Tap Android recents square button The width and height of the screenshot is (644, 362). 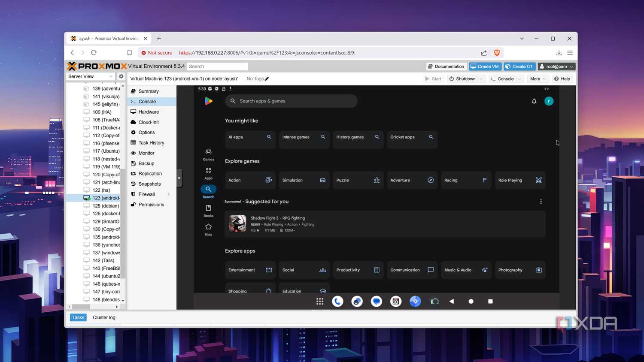(490, 302)
